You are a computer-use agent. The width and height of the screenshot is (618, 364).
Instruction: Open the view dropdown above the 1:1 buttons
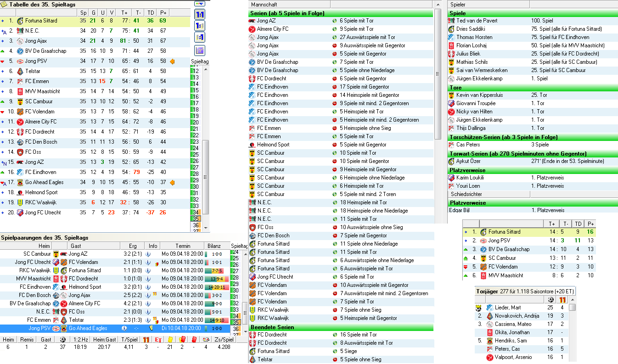pos(200,3)
